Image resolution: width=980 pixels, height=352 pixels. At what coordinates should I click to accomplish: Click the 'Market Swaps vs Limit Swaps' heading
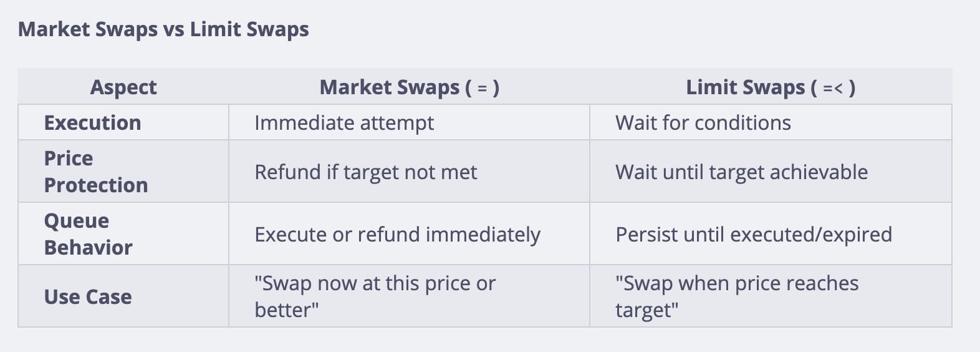163,29
